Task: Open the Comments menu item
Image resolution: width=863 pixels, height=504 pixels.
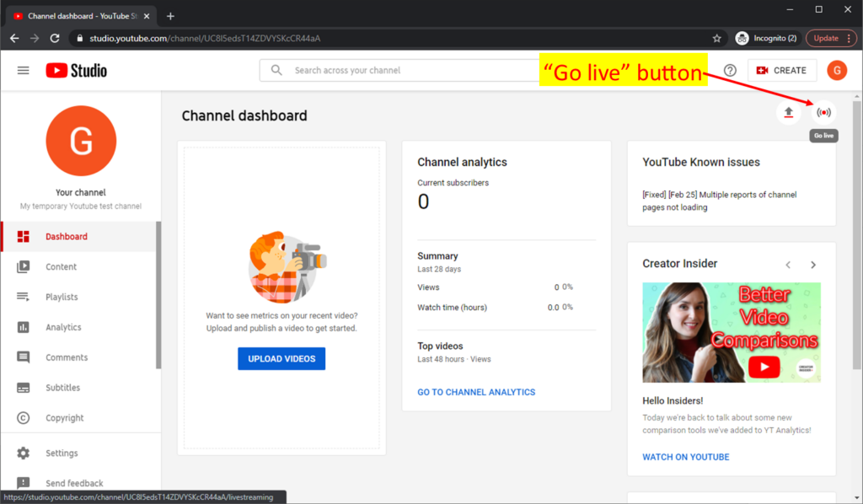Action: 79,357
